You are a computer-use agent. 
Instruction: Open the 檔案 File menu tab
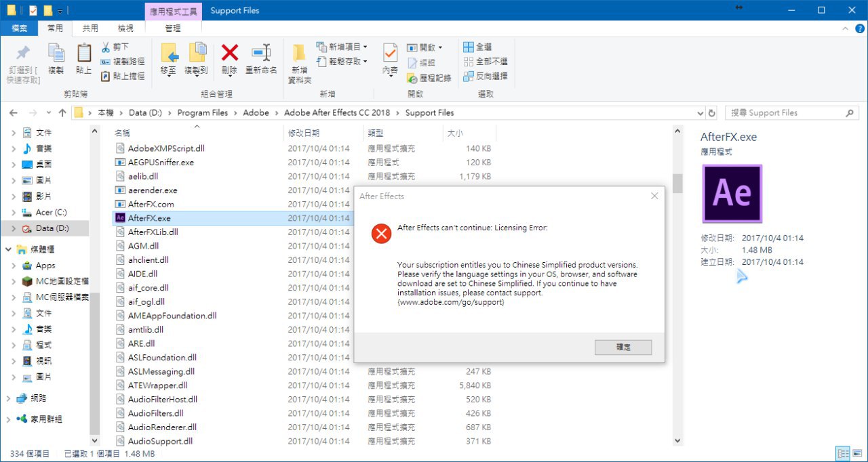(x=19, y=28)
